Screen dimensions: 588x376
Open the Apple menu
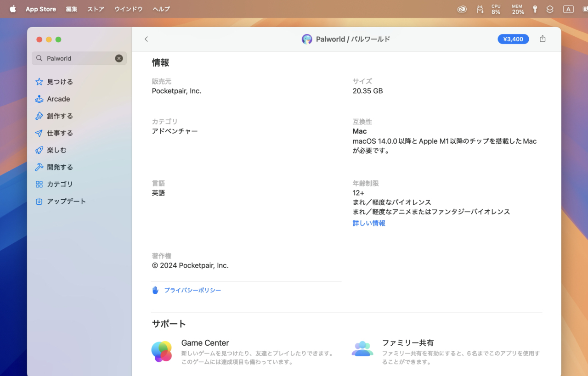point(12,9)
